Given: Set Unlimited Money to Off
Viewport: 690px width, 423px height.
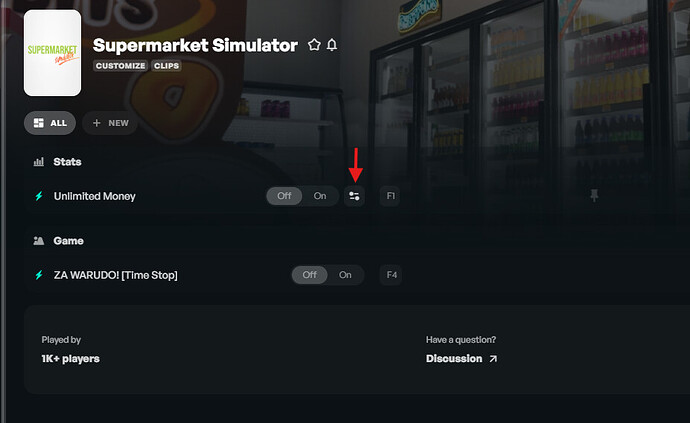Looking at the screenshot, I should tap(284, 196).
